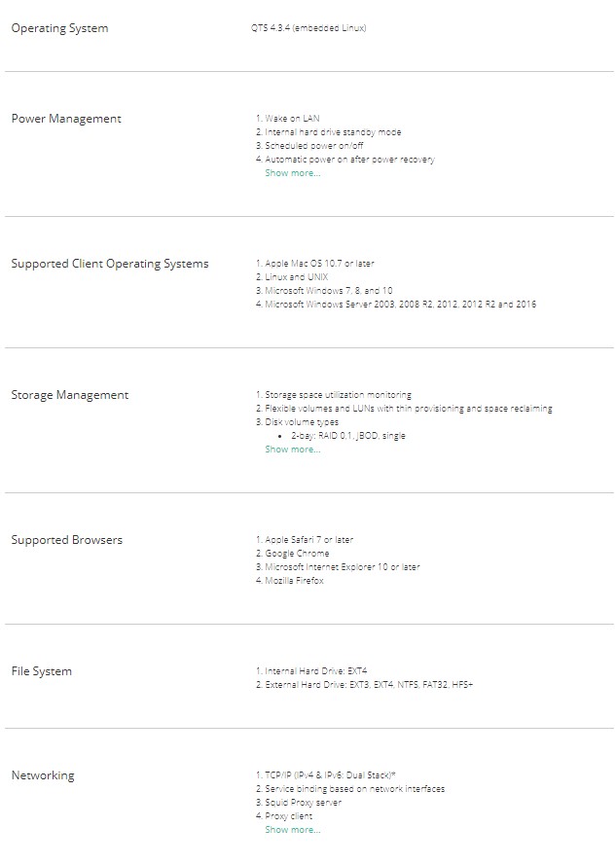Click the File System heading
The width and height of the screenshot is (616, 864).
pyautogui.click(x=41, y=671)
